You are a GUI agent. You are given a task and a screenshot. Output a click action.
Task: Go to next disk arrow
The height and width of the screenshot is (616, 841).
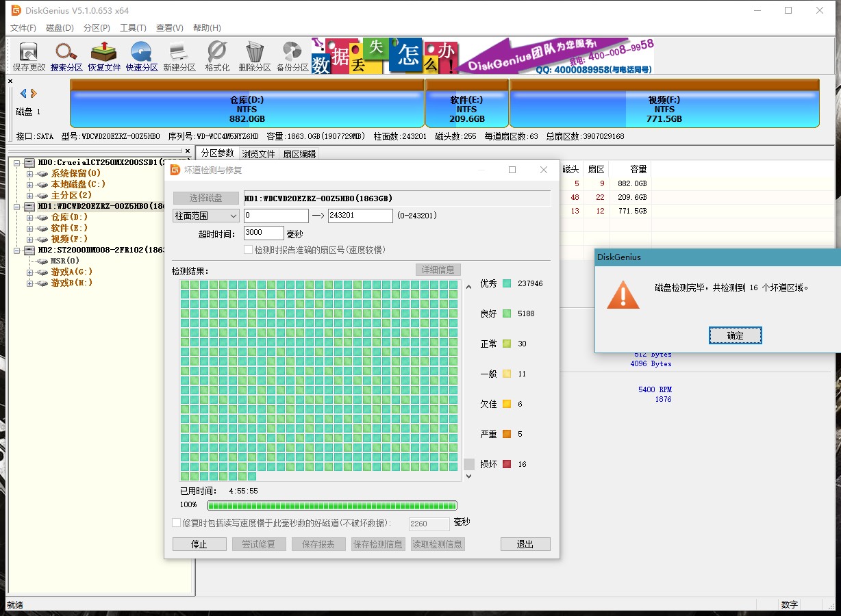[x=34, y=93]
